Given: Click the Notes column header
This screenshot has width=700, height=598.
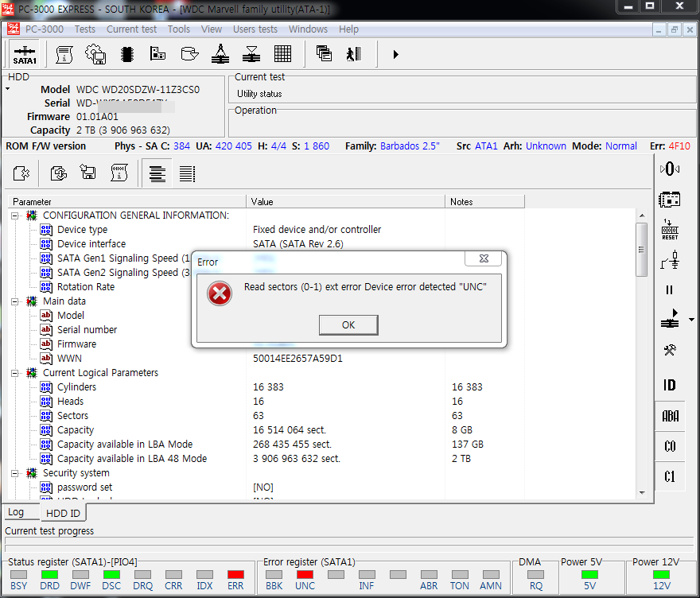Looking at the screenshot, I should pyautogui.click(x=484, y=202).
